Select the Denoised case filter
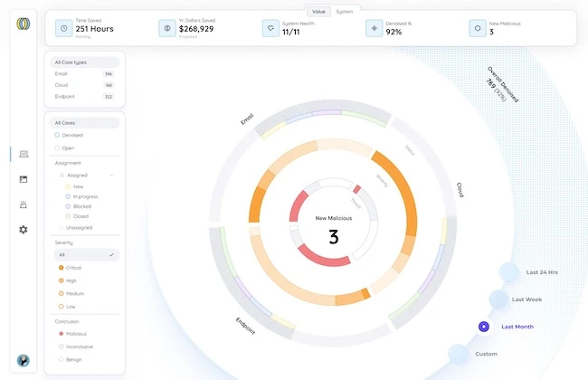The height and width of the screenshot is (380, 588). 72,135
